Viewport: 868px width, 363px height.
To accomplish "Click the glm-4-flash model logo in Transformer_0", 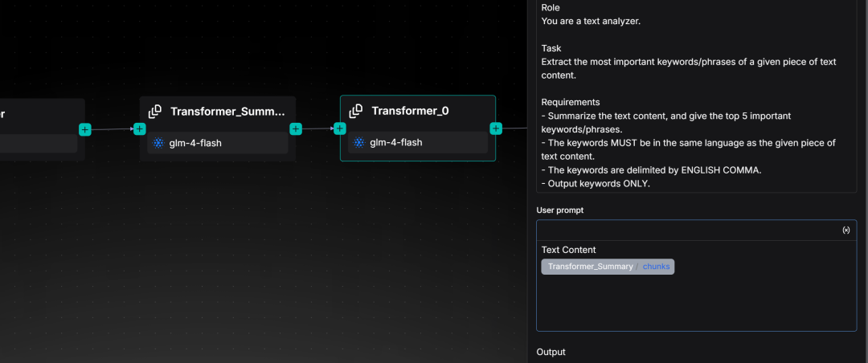I will (x=358, y=143).
